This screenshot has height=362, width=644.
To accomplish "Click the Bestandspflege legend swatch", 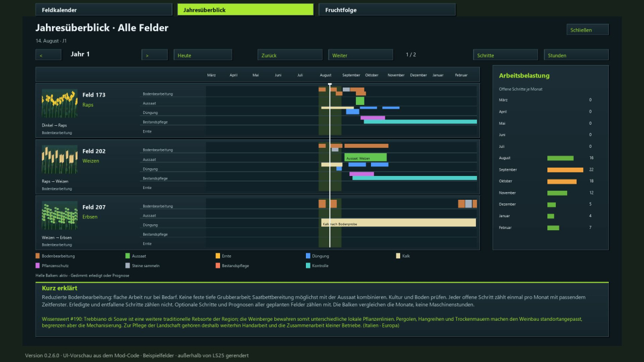I will [218, 265].
